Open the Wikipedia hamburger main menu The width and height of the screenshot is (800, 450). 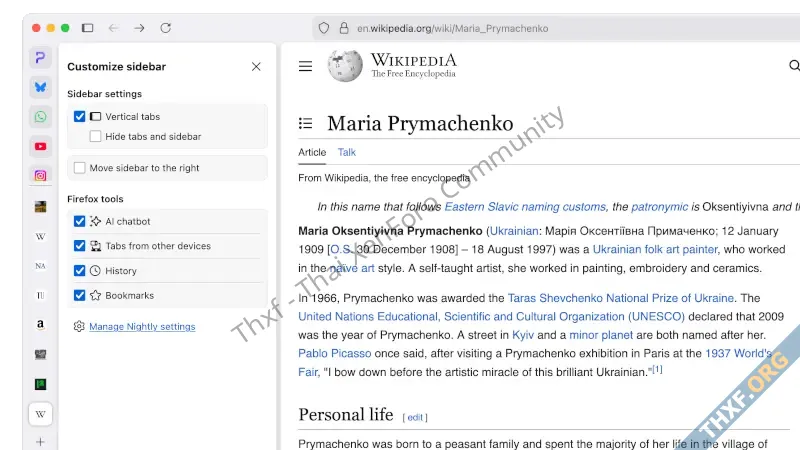[x=305, y=66]
